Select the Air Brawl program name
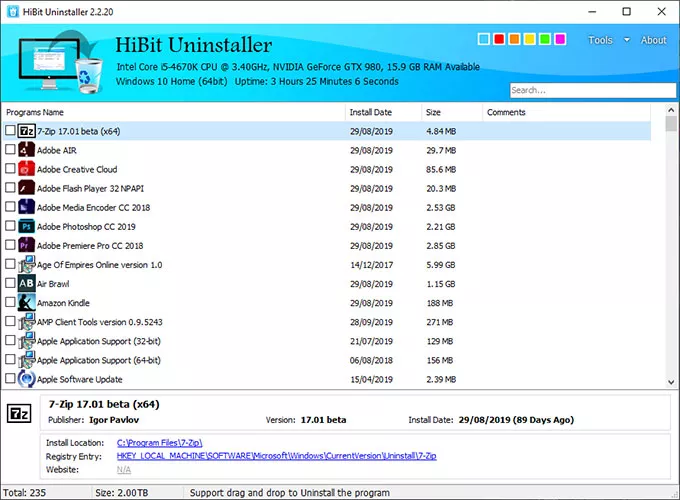This screenshot has height=500, width=680. (x=53, y=284)
